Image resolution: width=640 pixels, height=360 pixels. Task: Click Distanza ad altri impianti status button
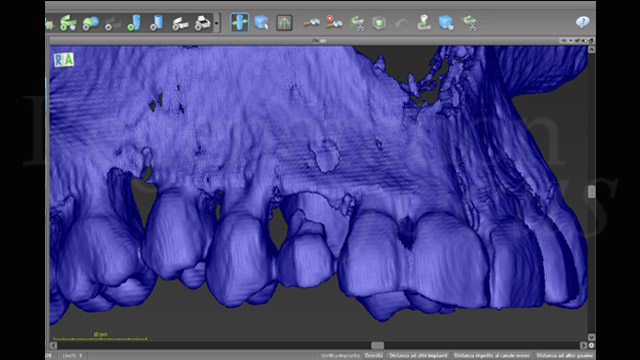pos(418,356)
